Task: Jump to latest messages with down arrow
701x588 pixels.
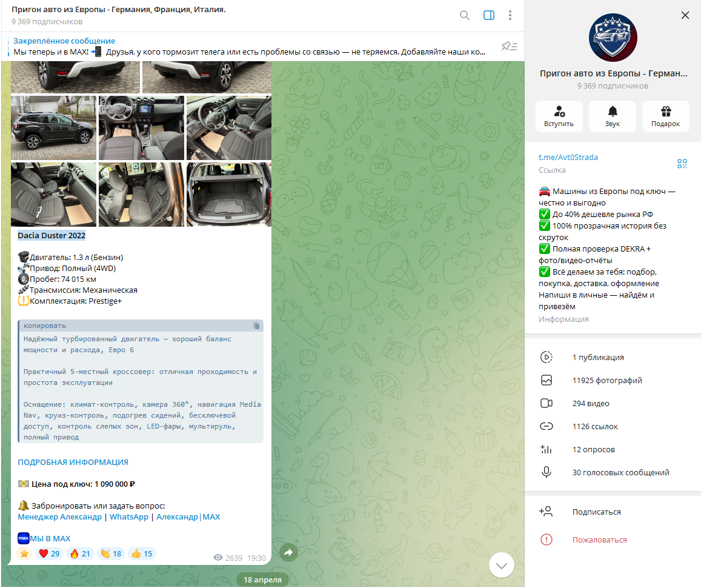Action: click(502, 566)
